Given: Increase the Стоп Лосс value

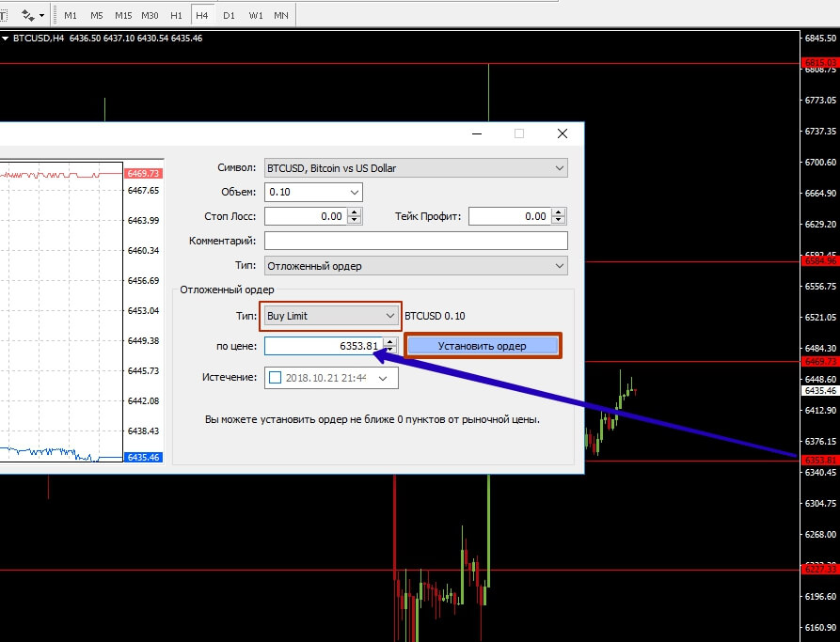Looking at the screenshot, I should [354, 212].
